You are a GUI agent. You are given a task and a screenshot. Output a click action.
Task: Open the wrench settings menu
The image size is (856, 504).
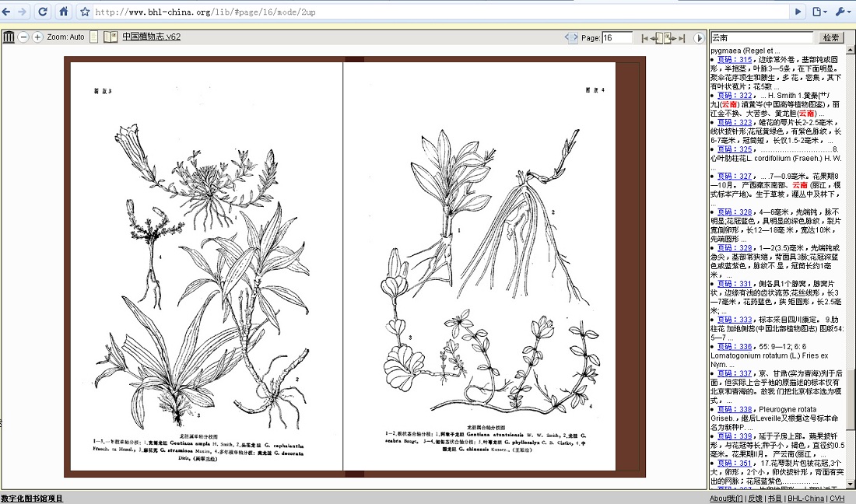844,12
